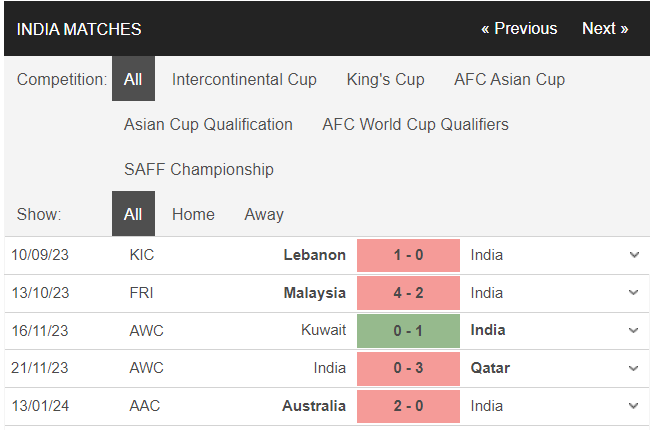Filter by AFC World Cup Qualifiers
The width and height of the screenshot is (651, 430).
(x=415, y=124)
